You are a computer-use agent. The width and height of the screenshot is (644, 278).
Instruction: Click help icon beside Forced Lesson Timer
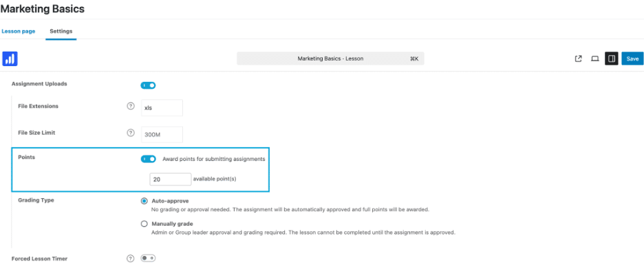[x=131, y=258]
